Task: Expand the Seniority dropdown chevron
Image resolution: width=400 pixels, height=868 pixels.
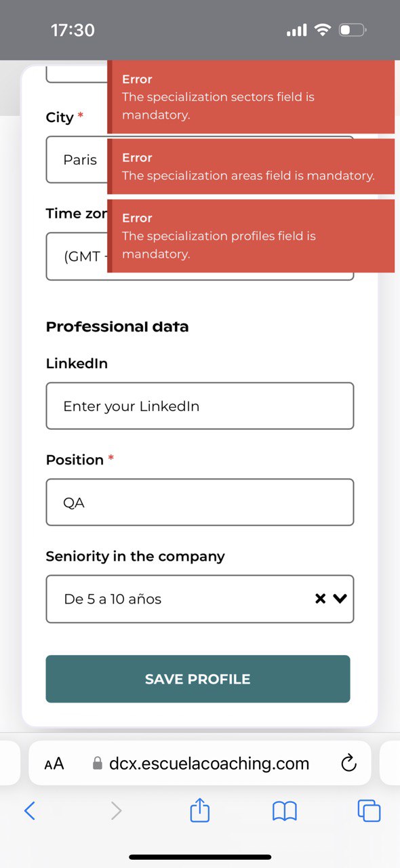Action: click(340, 599)
